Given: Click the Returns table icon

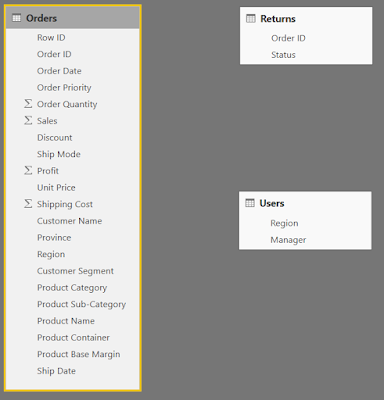Looking at the screenshot, I should coord(251,18).
